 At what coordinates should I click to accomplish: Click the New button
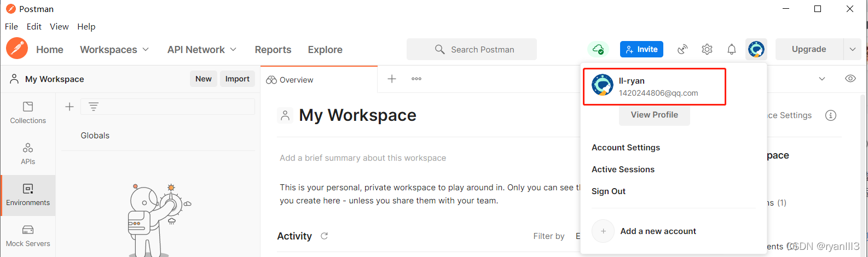(x=204, y=79)
